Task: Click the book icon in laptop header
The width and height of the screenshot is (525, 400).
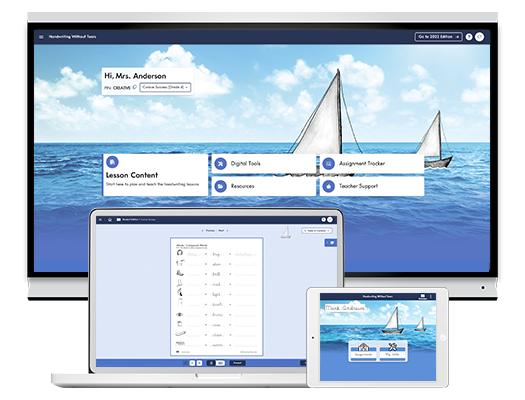Action: [119, 220]
